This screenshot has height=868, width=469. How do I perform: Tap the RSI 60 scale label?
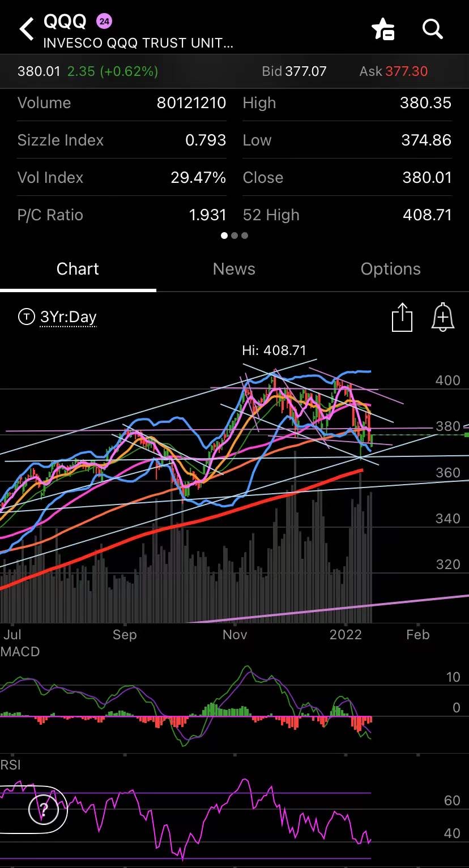click(x=453, y=800)
